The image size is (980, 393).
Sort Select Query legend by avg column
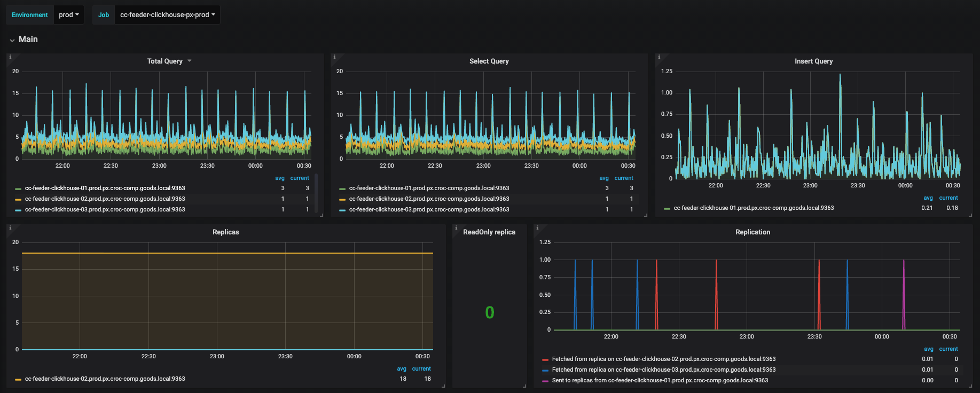tap(603, 178)
